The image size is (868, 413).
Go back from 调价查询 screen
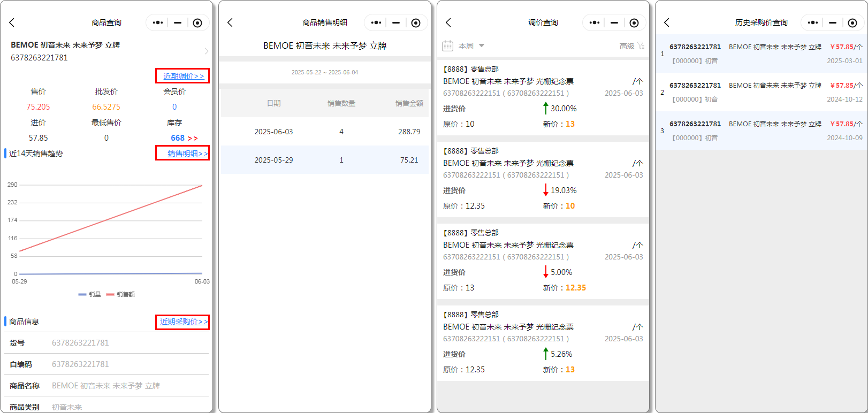coord(448,22)
